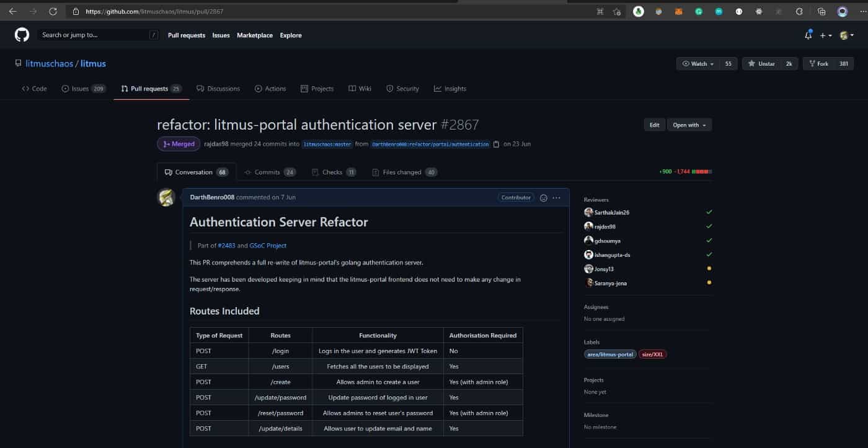Open the Actions tab
Screen dimensions: 868x448
[x=270, y=89]
